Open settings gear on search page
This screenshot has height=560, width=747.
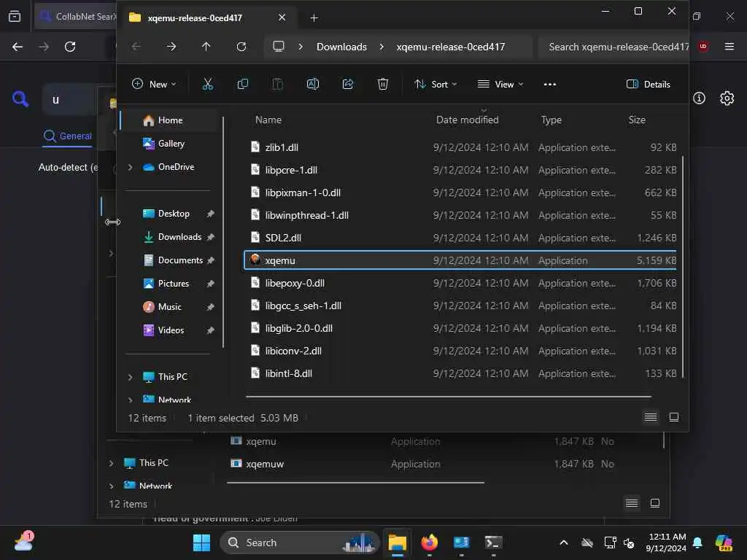coord(727,98)
